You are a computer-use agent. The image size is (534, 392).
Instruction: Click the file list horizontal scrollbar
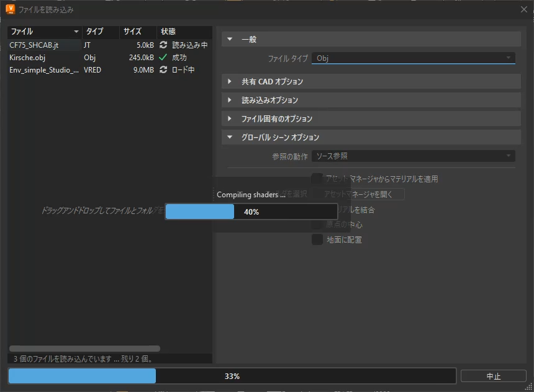tap(85, 349)
